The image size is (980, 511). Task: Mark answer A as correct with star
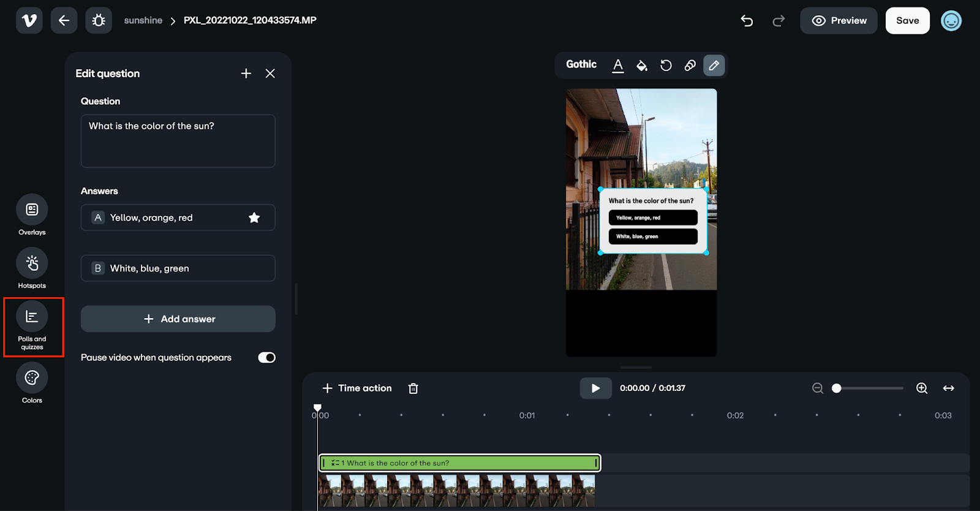coord(254,218)
